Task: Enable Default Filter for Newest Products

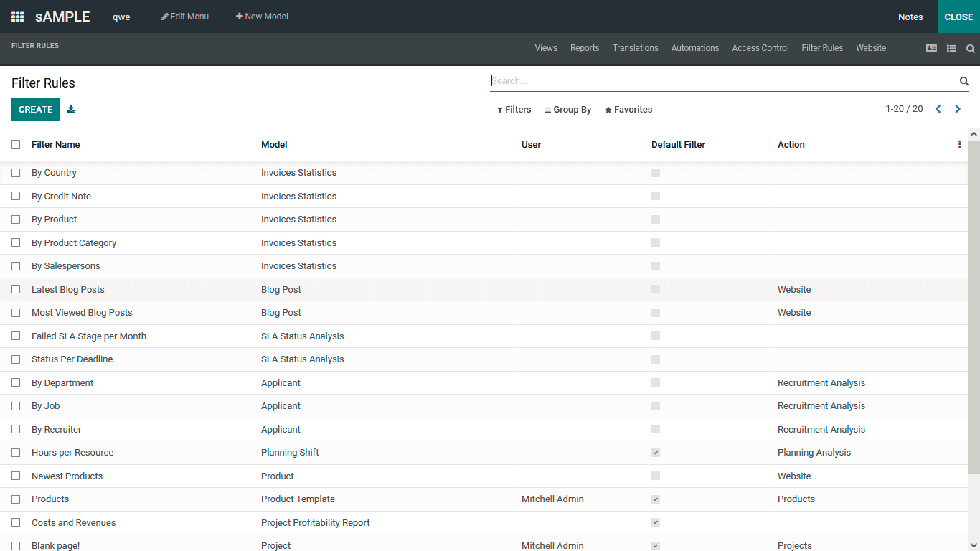Action: (655, 476)
